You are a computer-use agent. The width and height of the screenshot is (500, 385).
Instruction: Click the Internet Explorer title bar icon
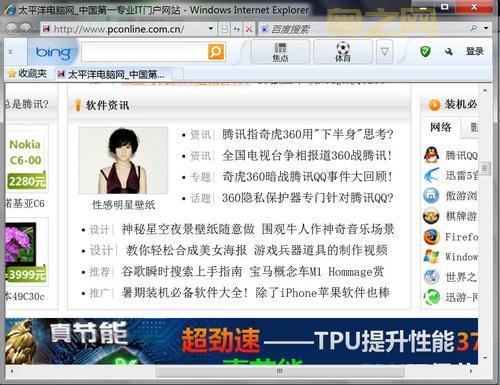10,10
